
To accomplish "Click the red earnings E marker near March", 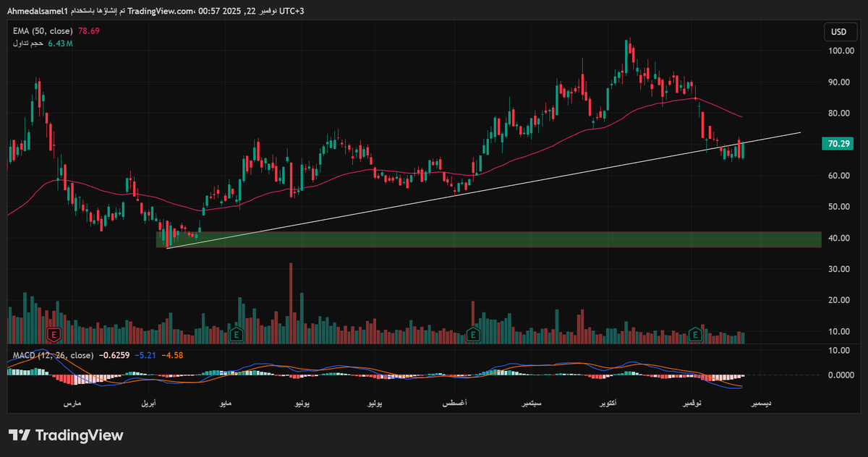I will pyautogui.click(x=53, y=334).
